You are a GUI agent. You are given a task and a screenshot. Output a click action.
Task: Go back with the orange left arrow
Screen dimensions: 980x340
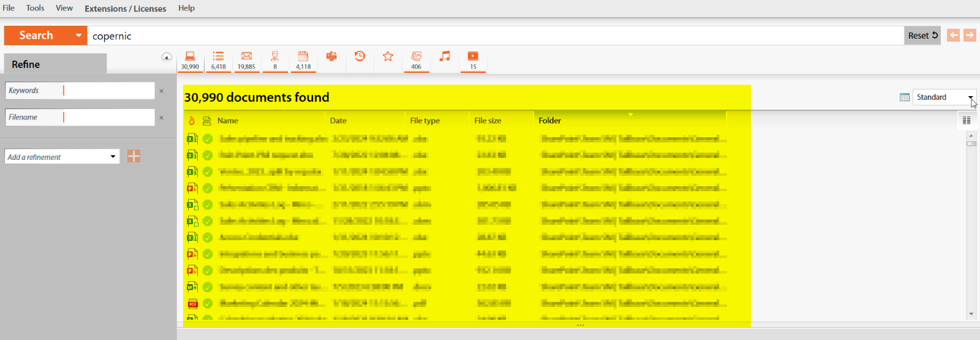point(953,35)
